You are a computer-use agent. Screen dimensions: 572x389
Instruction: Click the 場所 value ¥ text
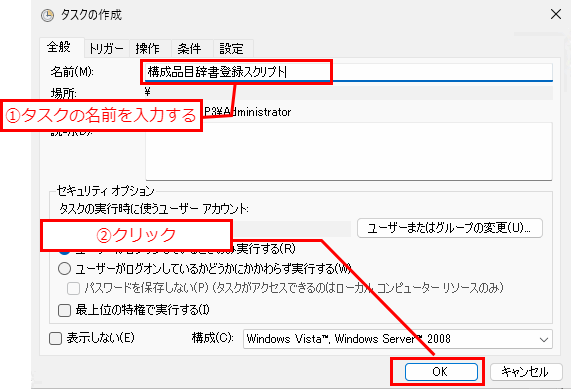(147, 92)
